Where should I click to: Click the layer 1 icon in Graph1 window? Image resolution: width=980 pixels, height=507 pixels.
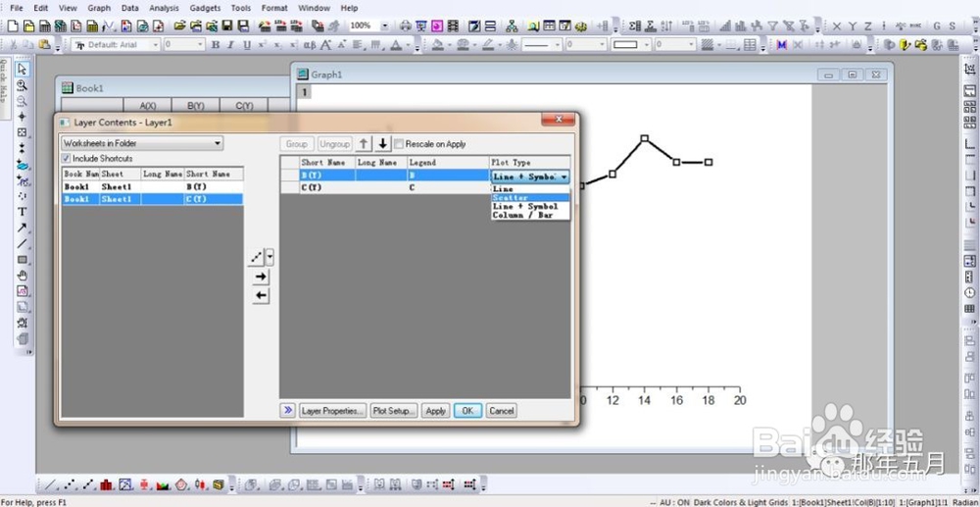305,92
